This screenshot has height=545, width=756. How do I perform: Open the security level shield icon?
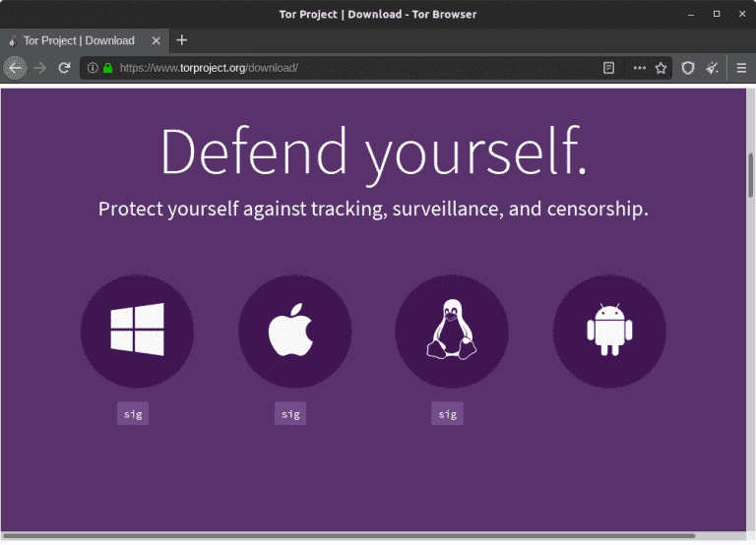[688, 68]
